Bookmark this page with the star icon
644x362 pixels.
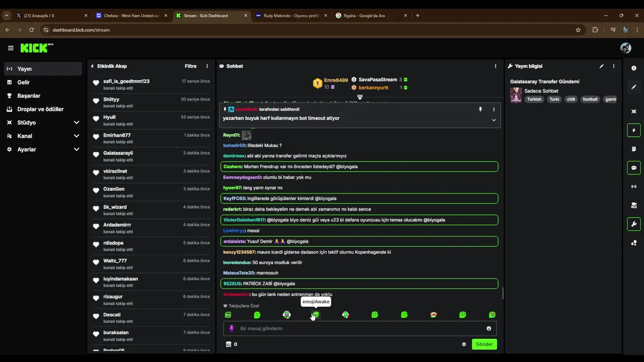click(578, 30)
